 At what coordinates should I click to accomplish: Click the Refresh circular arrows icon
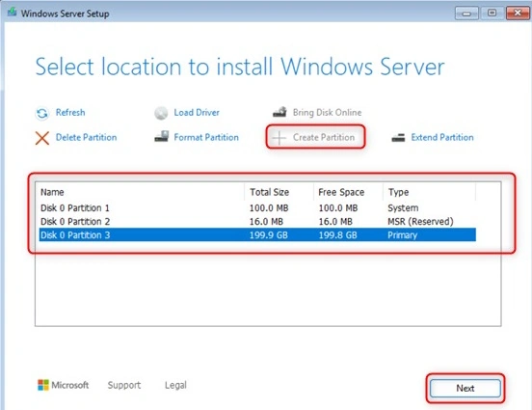click(x=42, y=113)
